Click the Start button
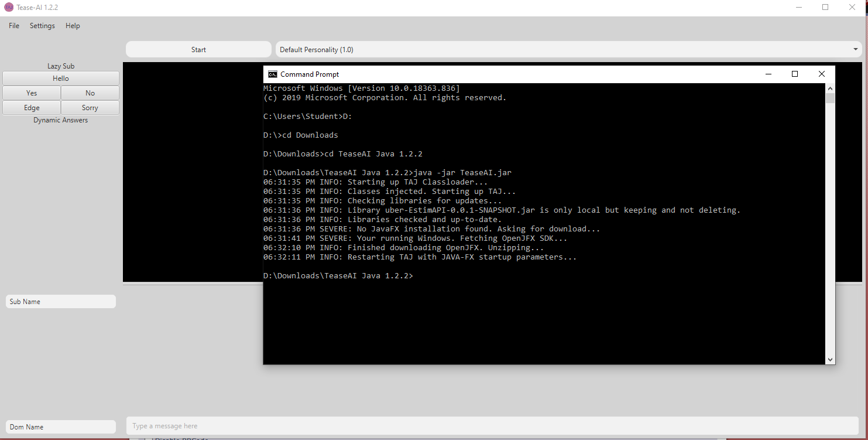868x440 pixels. (198, 50)
